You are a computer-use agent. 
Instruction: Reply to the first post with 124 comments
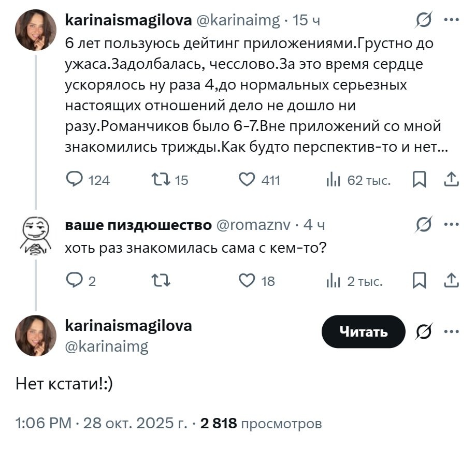point(75,179)
